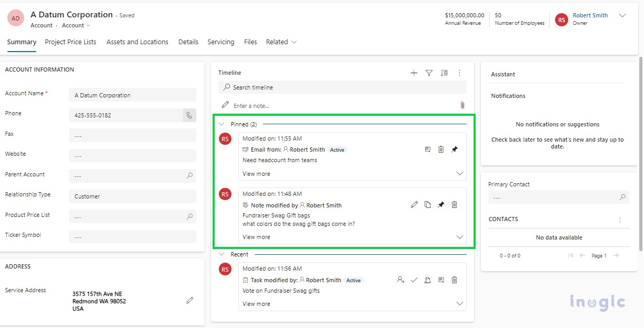
Task: Click Product Price List lookup search icon
Action: coord(189,216)
